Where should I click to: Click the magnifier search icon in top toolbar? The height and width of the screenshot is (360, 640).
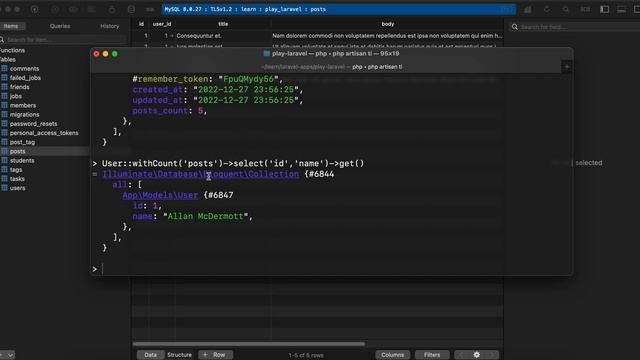click(x=566, y=9)
